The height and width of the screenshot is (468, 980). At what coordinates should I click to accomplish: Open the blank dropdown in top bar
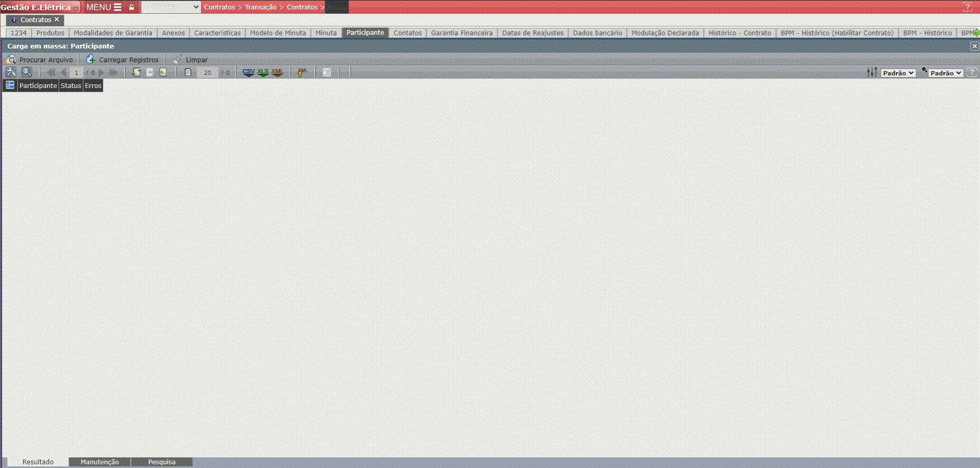tap(171, 7)
